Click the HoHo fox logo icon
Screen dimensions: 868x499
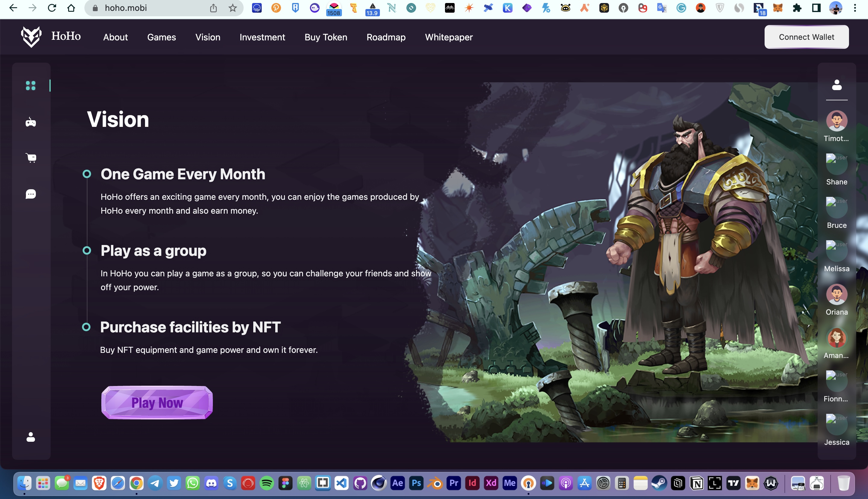click(31, 37)
